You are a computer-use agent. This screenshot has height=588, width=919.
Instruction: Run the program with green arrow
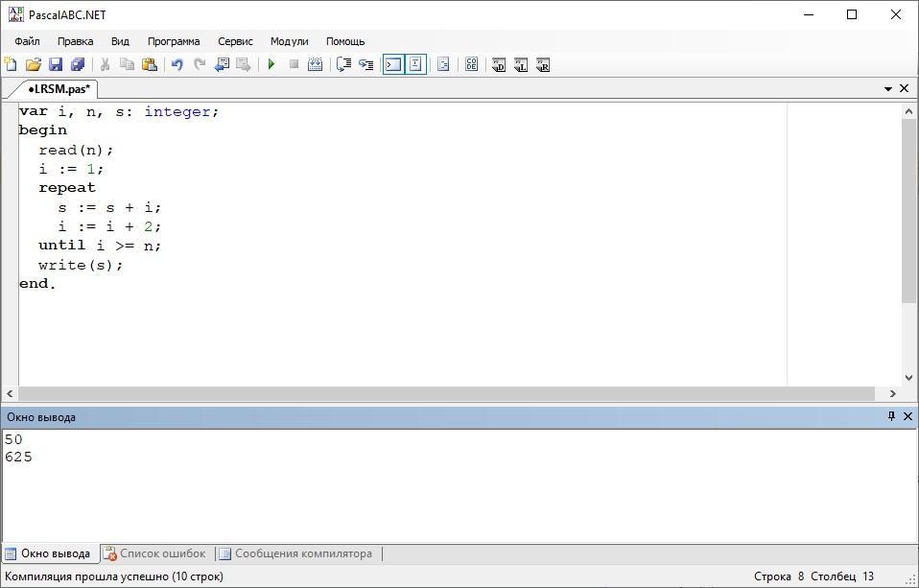(271, 64)
